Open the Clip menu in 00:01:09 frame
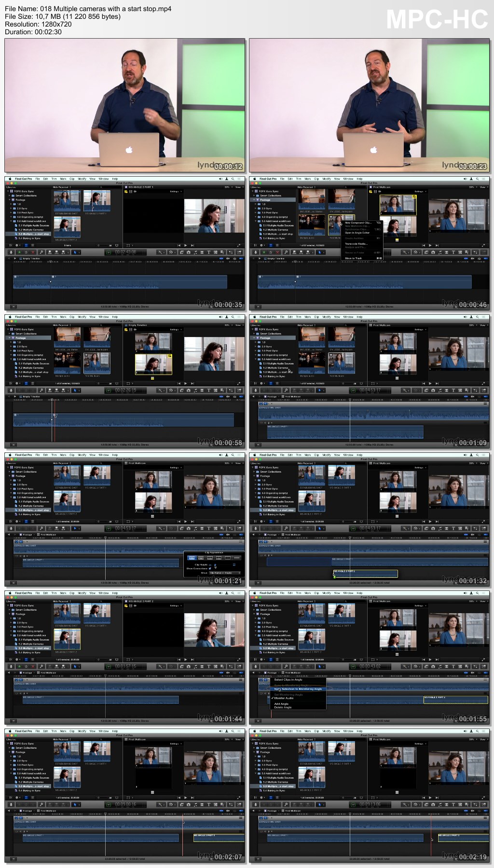494x868 pixels. pos(316,317)
